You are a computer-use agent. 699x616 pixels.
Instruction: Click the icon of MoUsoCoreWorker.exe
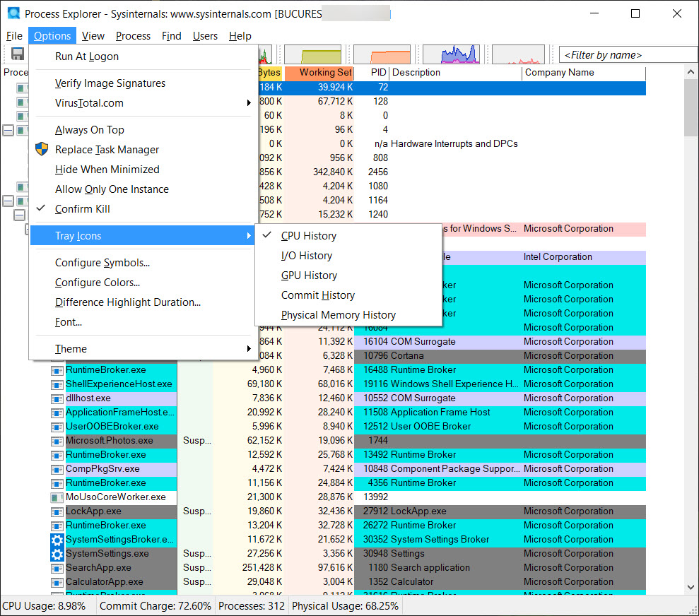tap(57, 497)
